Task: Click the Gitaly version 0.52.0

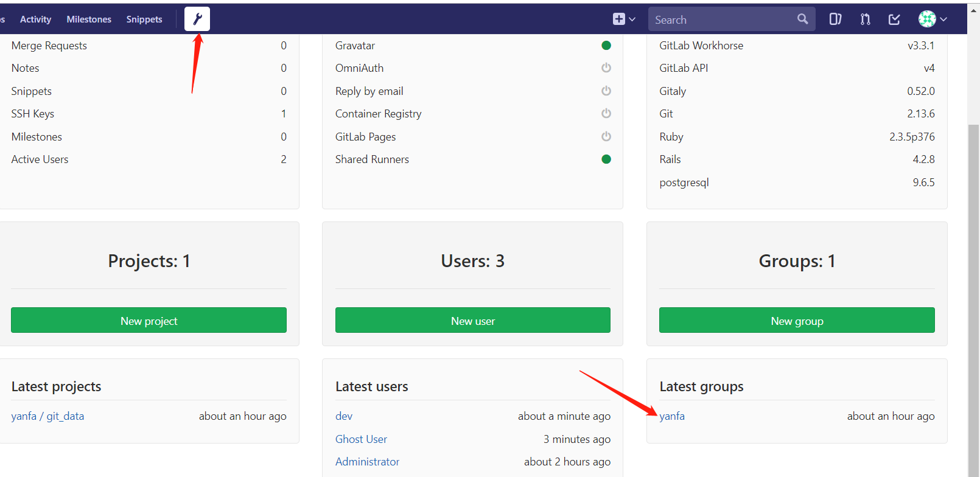Action: [921, 91]
